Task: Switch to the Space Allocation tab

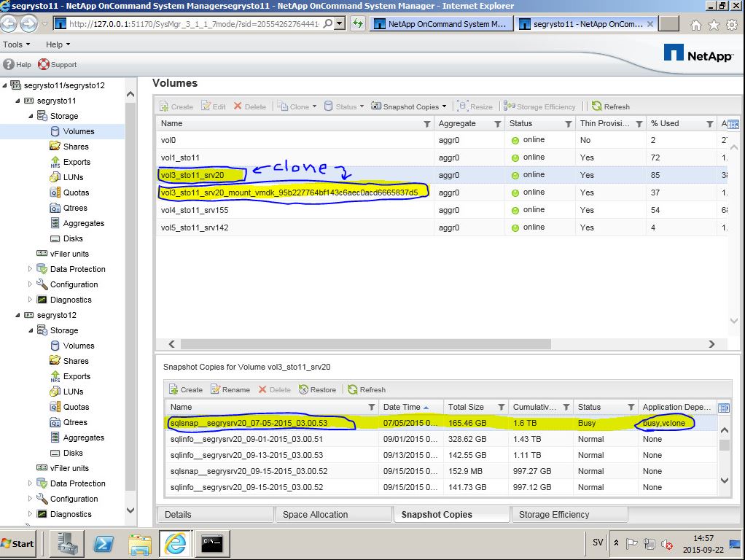Action: (x=334, y=514)
